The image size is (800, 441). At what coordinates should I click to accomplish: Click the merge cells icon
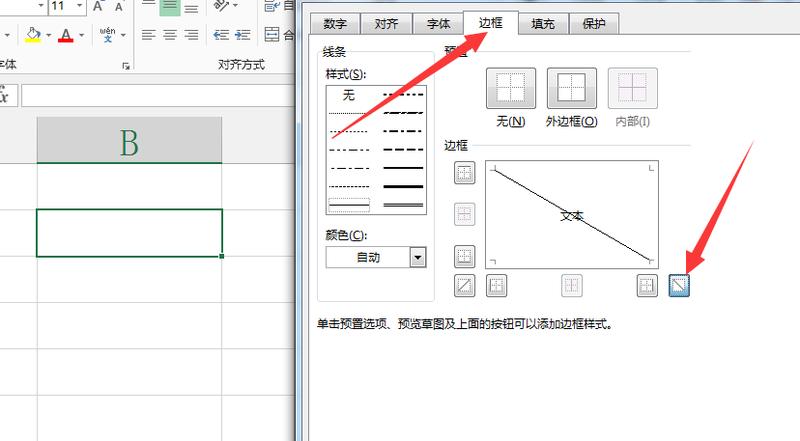pyautogui.click(x=272, y=35)
